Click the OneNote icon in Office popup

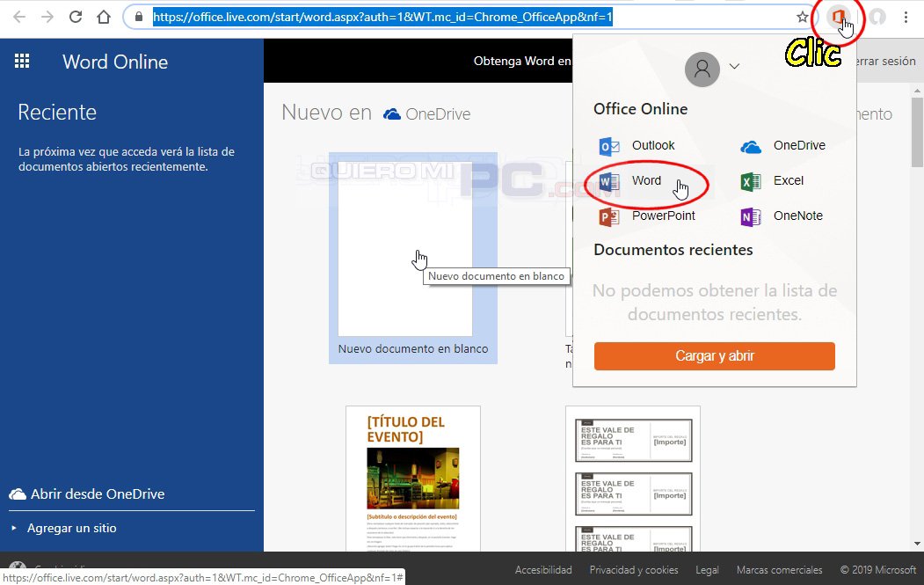(x=751, y=216)
